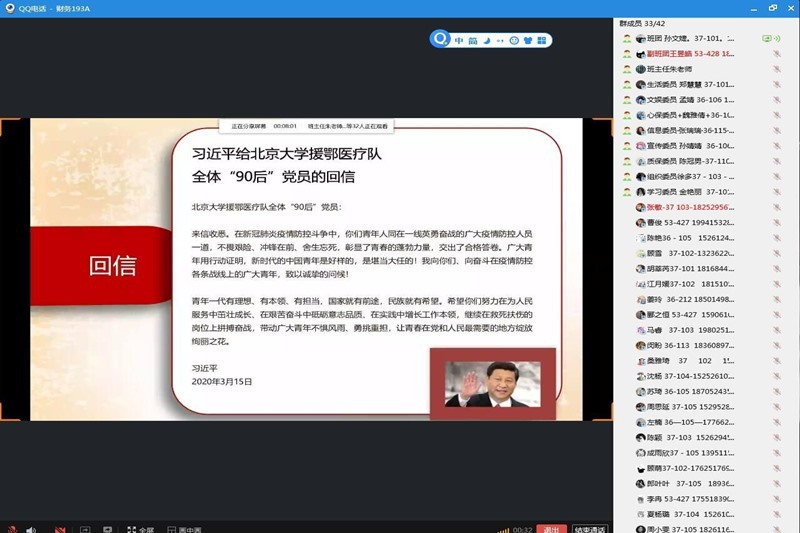Select member 左楠 36—105 in list
Image resolution: width=800 pixels, height=533 pixels.
click(705, 422)
